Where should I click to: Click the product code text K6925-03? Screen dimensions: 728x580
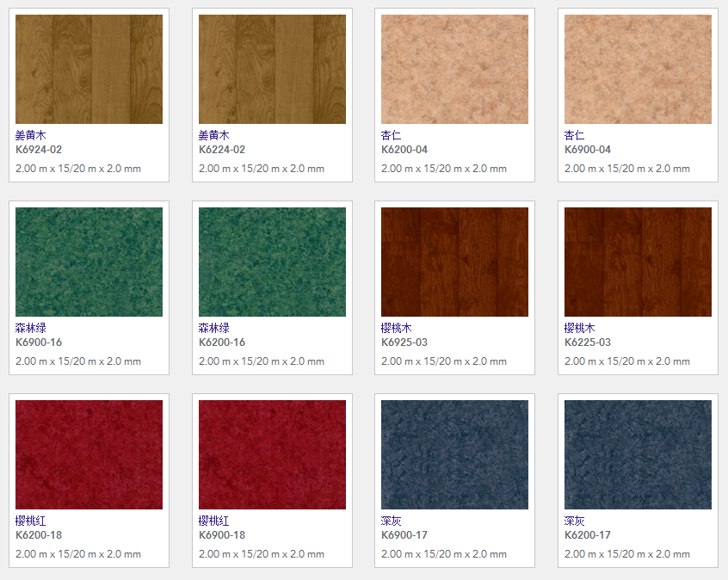(404, 342)
